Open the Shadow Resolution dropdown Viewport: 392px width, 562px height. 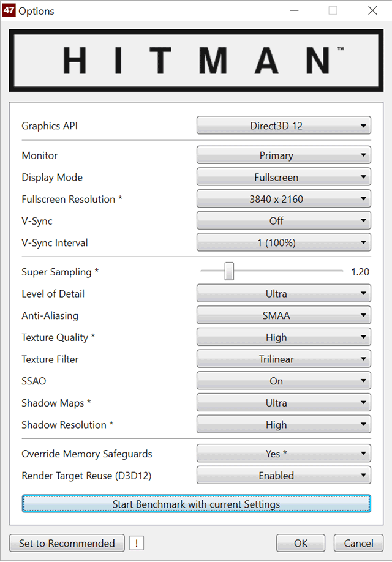coord(284,424)
